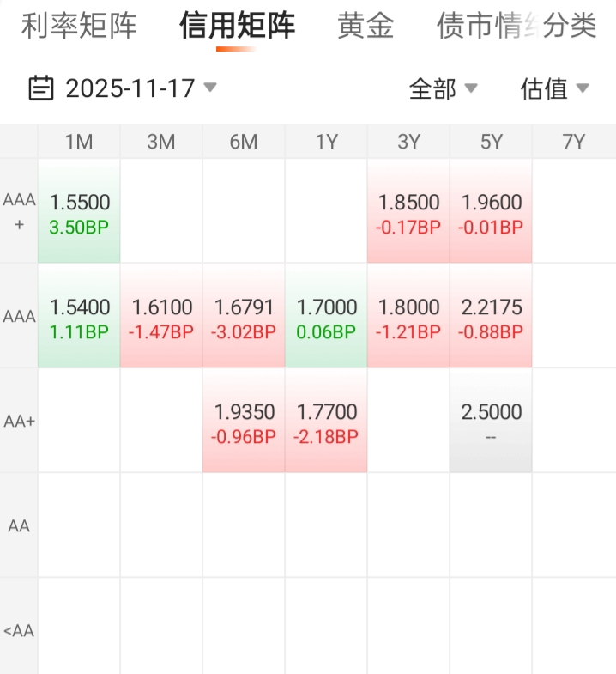Open the 估值 valuation dropdown
The image size is (616, 674).
click(554, 88)
